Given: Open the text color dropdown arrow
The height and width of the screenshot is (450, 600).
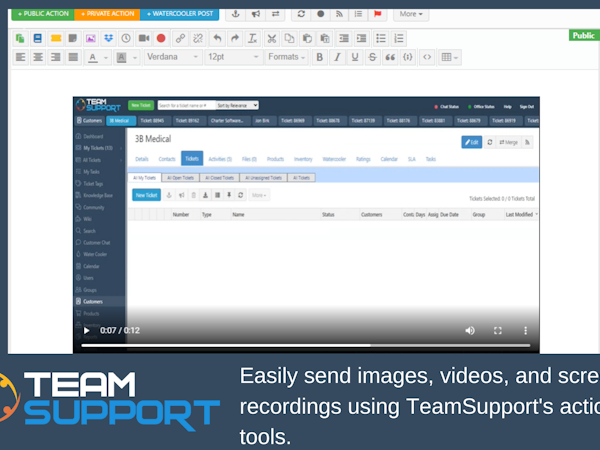Looking at the screenshot, I should coord(106,58).
